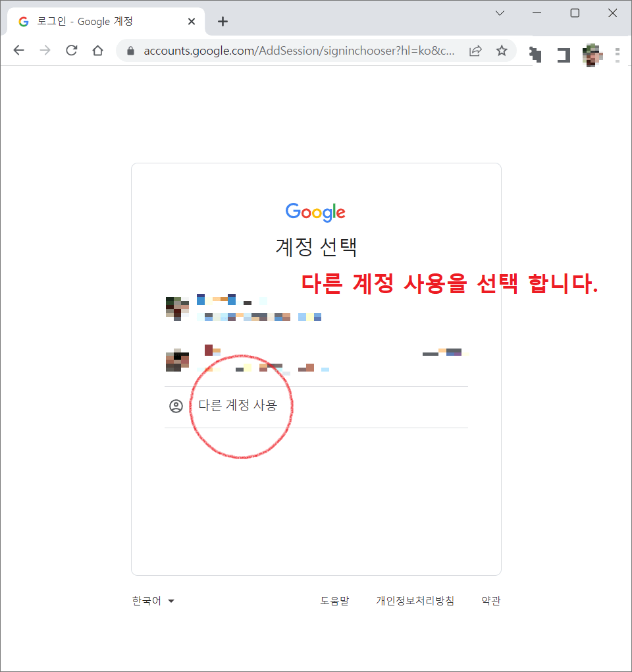Maximize the browser window

click(x=575, y=13)
